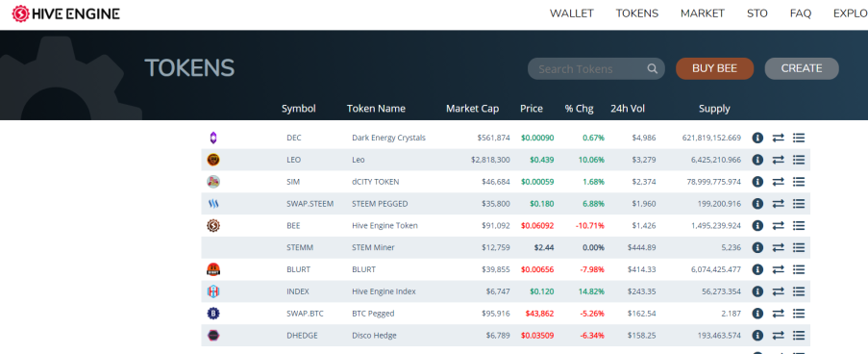This screenshot has width=868, height=354.
Task: Click trade arrows icon for SWAP.BTC
Action: [x=779, y=314]
